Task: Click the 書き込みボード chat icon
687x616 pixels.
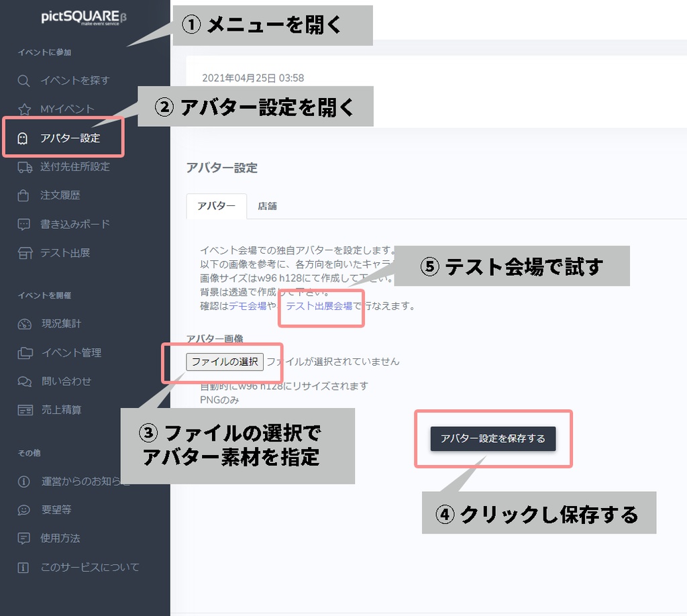Action: click(23, 224)
